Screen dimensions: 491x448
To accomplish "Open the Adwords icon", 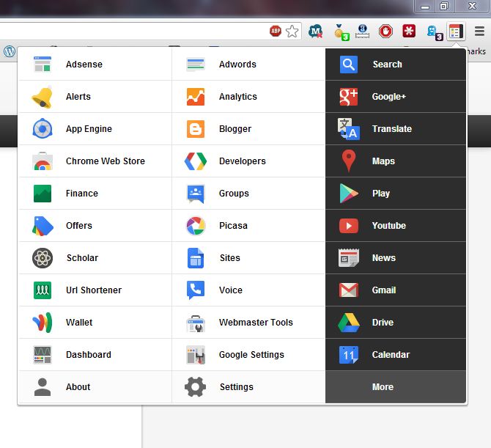I will (196, 65).
